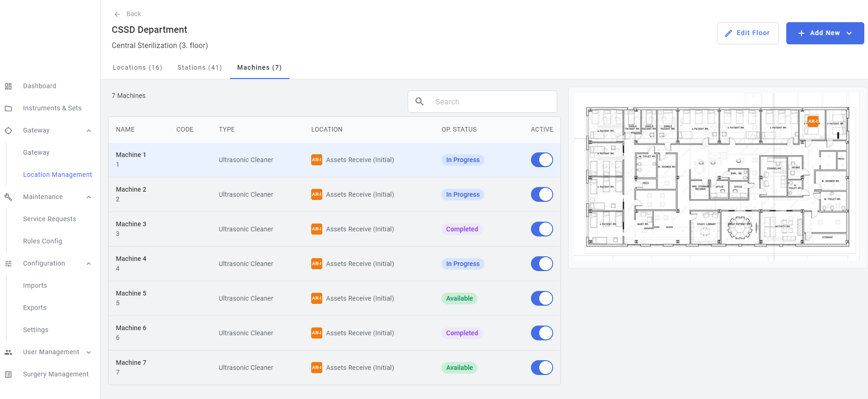The width and height of the screenshot is (868, 399).
Task: Open the Exports page link
Action: coord(35,308)
